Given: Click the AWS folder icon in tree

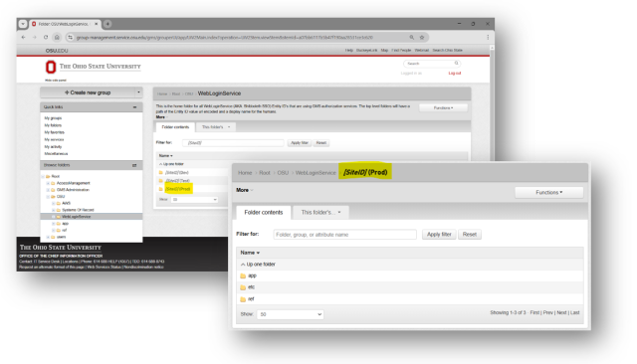Looking at the screenshot, I should pyautogui.click(x=59, y=203).
